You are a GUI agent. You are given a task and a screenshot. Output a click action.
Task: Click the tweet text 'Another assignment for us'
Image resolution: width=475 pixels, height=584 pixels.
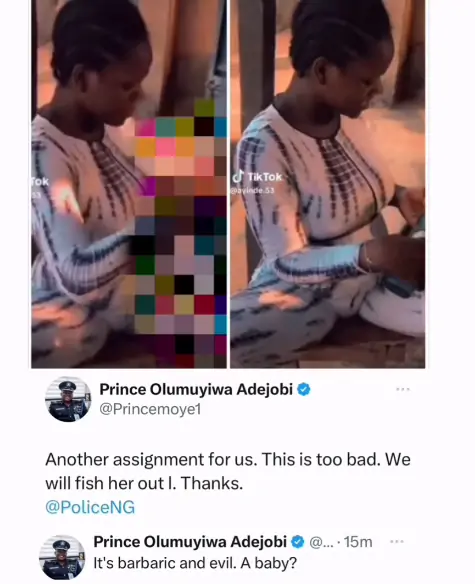(151, 460)
